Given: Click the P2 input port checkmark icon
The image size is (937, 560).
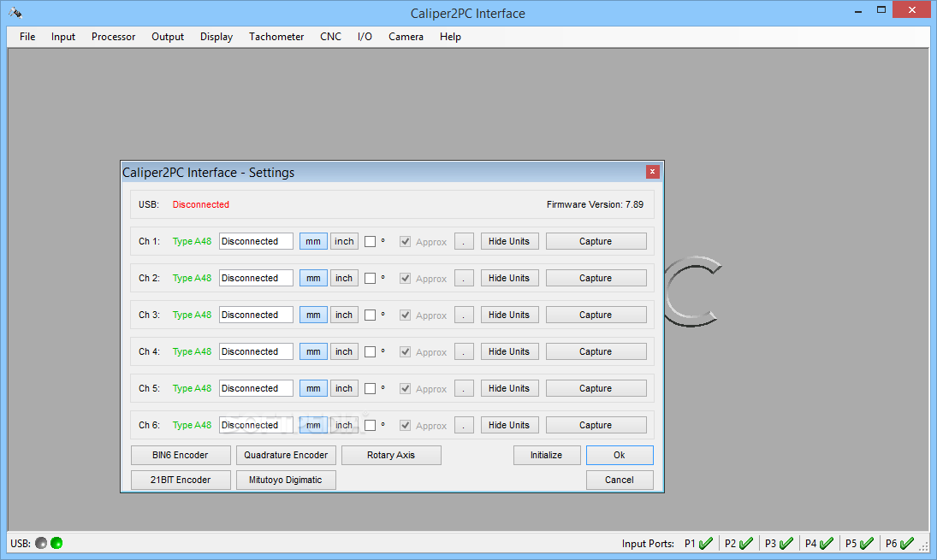Looking at the screenshot, I should pyautogui.click(x=746, y=543).
